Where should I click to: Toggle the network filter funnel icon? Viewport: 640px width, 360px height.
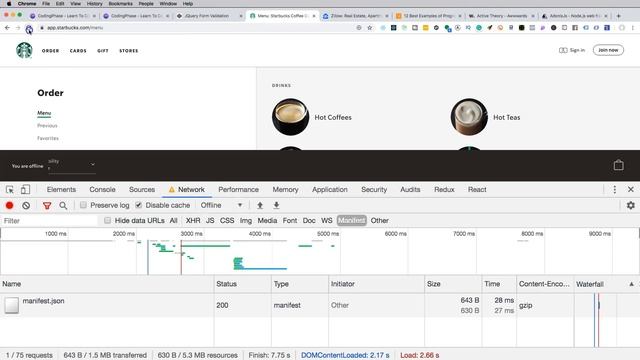pos(47,205)
